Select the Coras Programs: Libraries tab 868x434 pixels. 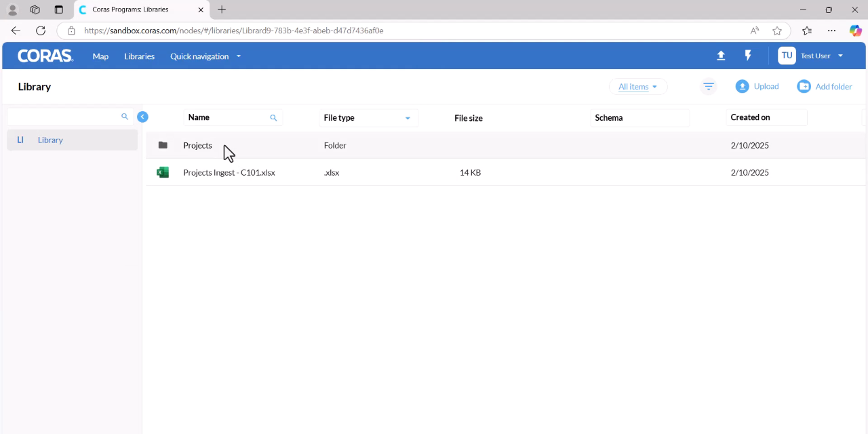142,9
